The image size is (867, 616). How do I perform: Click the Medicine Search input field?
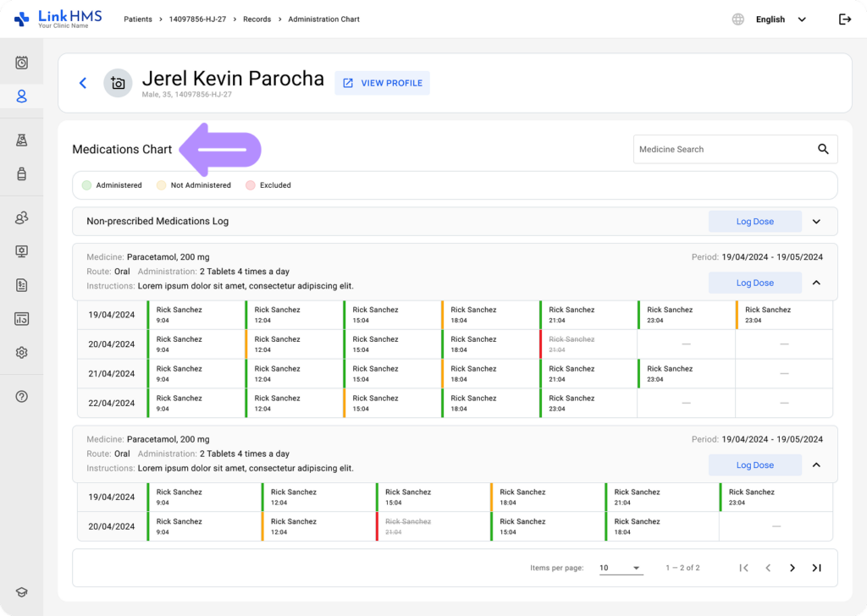pyautogui.click(x=720, y=149)
